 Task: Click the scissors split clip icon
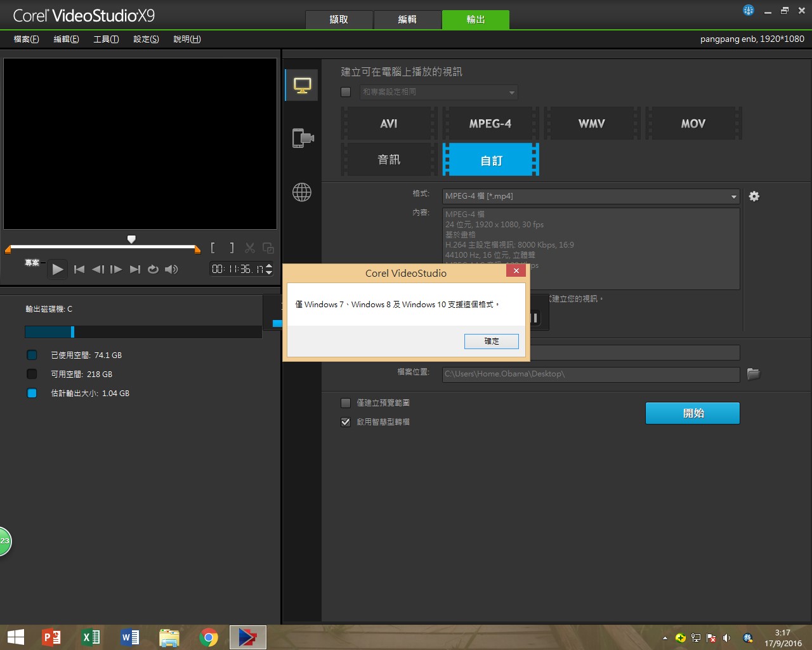coord(250,248)
